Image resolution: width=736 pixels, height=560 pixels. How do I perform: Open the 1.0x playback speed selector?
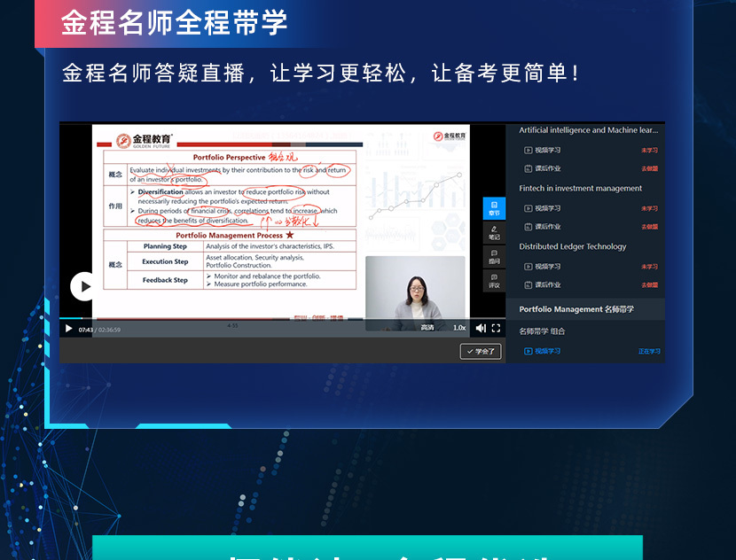pos(459,328)
